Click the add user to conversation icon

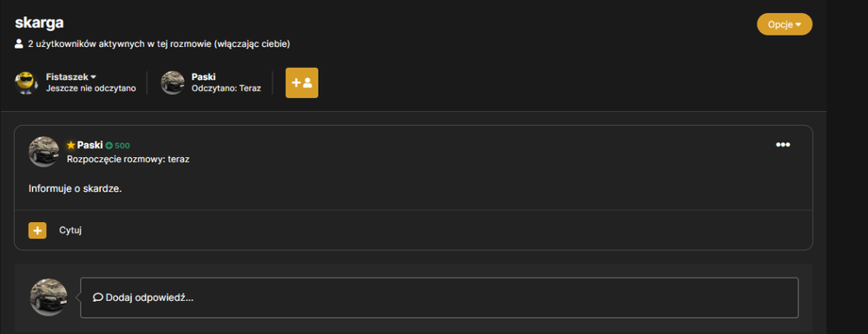coord(302,83)
